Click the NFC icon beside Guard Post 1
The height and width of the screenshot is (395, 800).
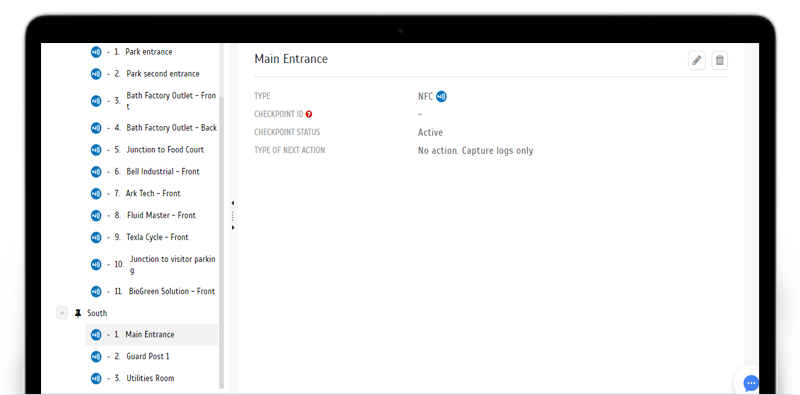(x=96, y=356)
